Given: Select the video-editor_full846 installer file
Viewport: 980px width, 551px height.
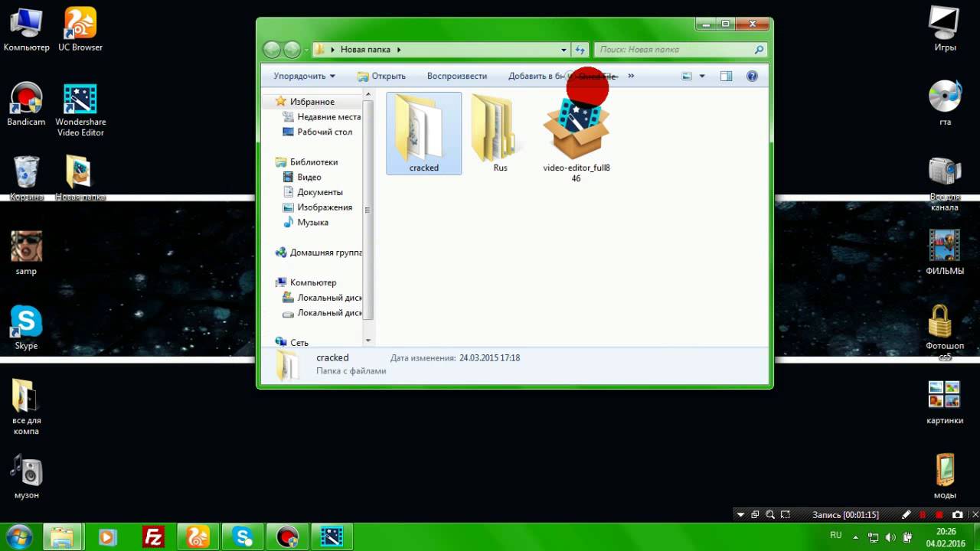Looking at the screenshot, I should click(577, 139).
